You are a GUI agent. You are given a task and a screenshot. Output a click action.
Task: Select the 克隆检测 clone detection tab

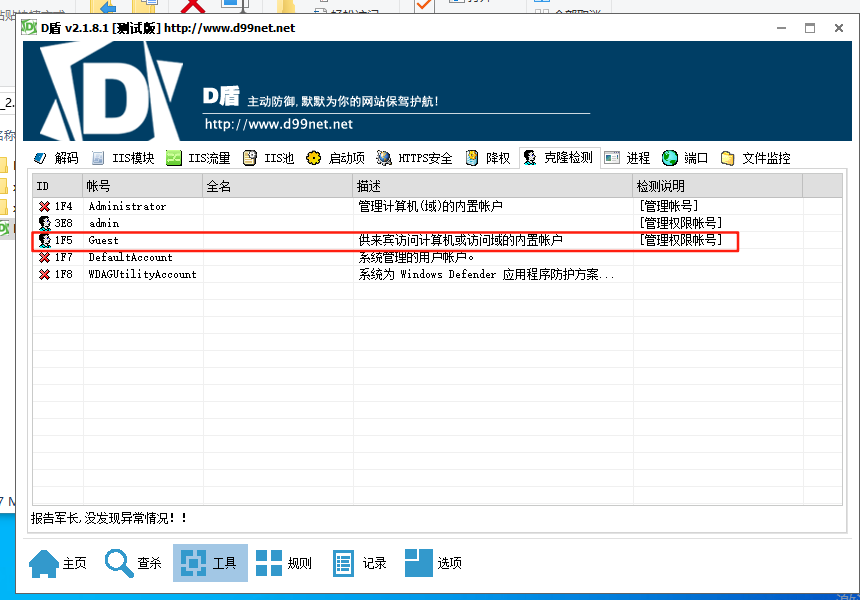(x=560, y=158)
